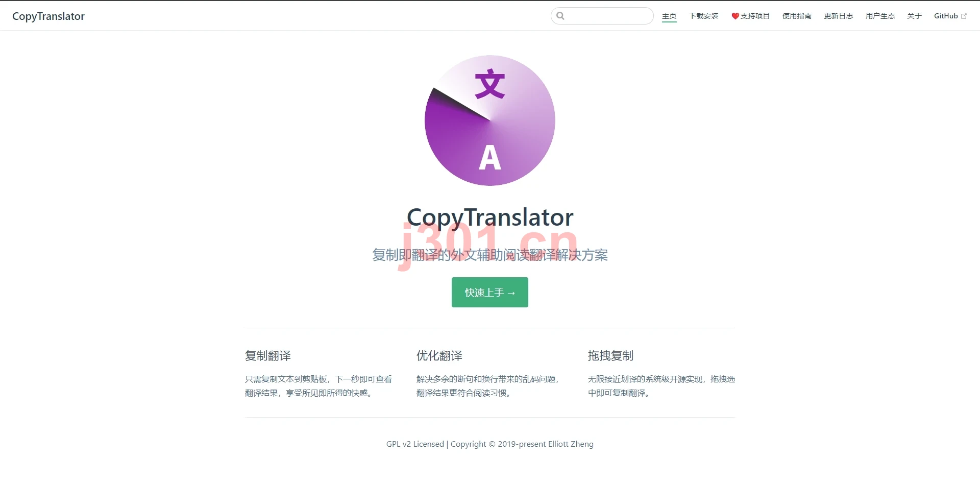Click the description starting 只需复制文本到剪贴板
Image resolution: width=980 pixels, height=483 pixels.
pyautogui.click(x=318, y=386)
